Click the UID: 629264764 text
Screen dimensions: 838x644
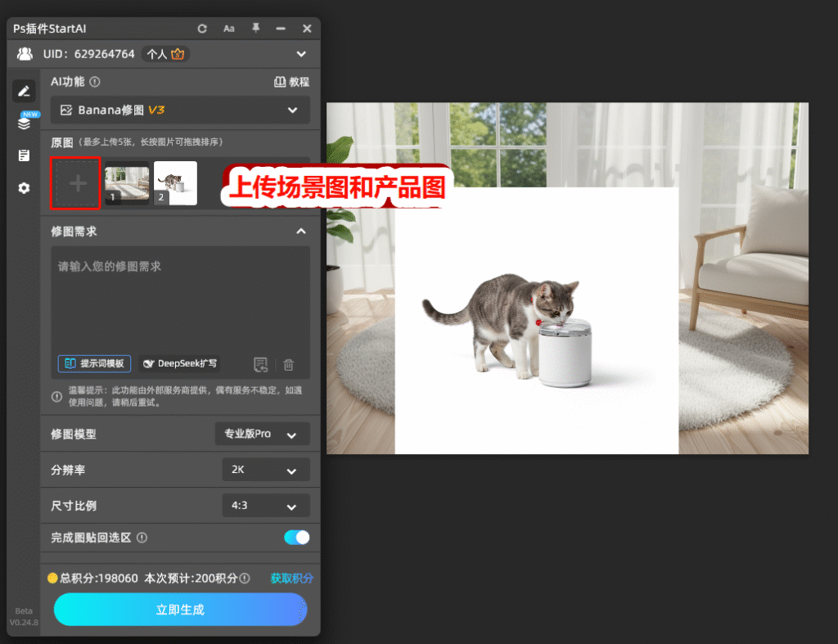88,54
